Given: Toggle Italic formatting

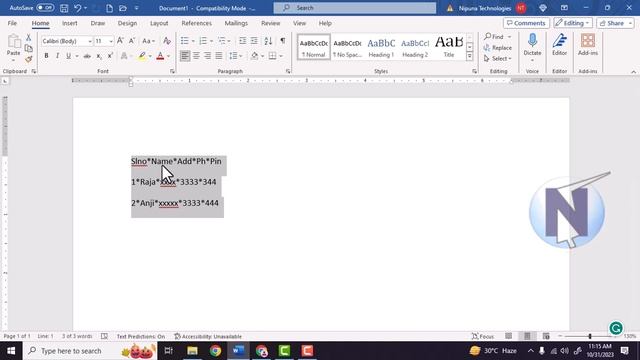Looking at the screenshot, I should (57, 56).
